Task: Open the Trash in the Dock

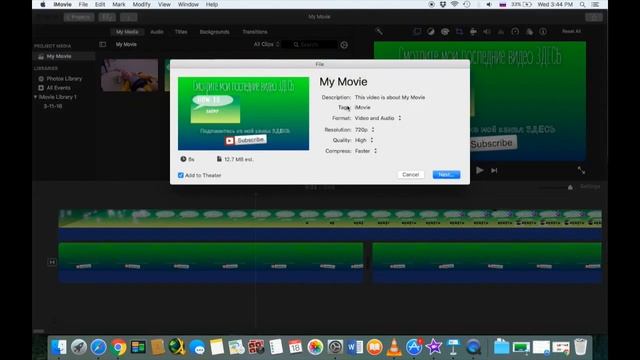Action: (580, 347)
